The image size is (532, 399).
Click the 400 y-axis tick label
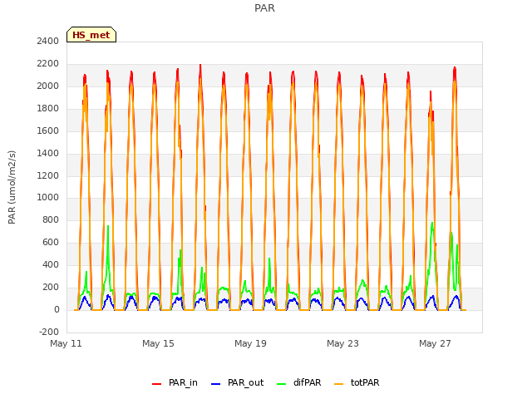pyautogui.click(x=51, y=264)
